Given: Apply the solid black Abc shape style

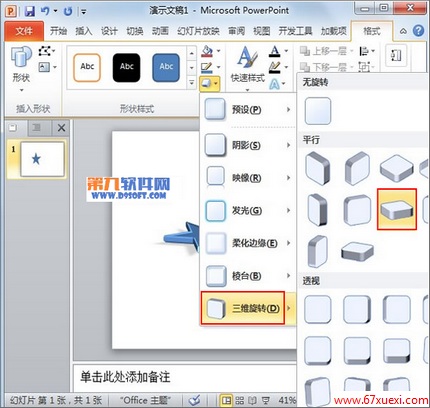Looking at the screenshot, I should [x=126, y=67].
